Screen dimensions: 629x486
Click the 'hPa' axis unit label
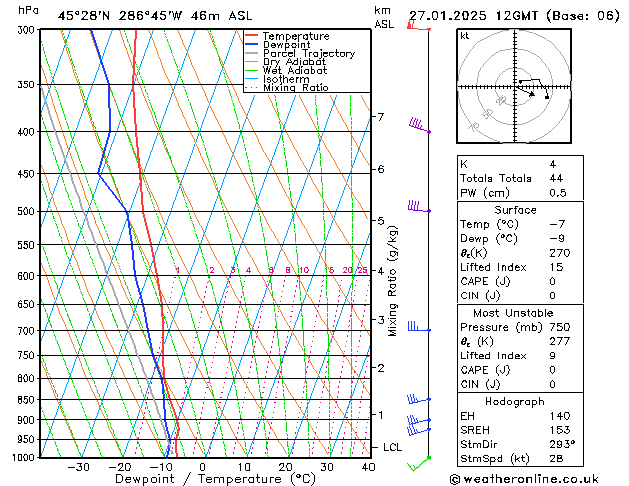pos(28,11)
